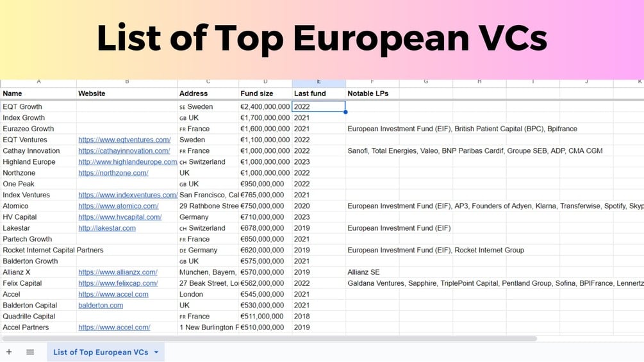Open the eqtventures.com website link
Image resolution: width=644 pixels, height=362 pixels.
coord(124,140)
